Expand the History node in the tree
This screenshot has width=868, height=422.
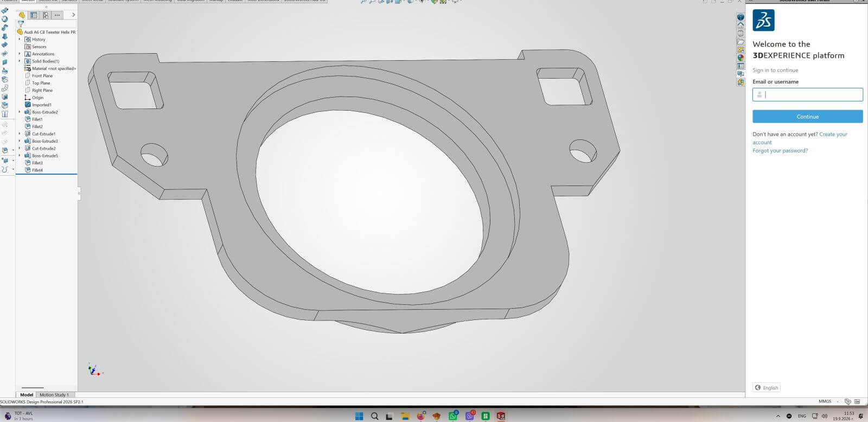20,40
